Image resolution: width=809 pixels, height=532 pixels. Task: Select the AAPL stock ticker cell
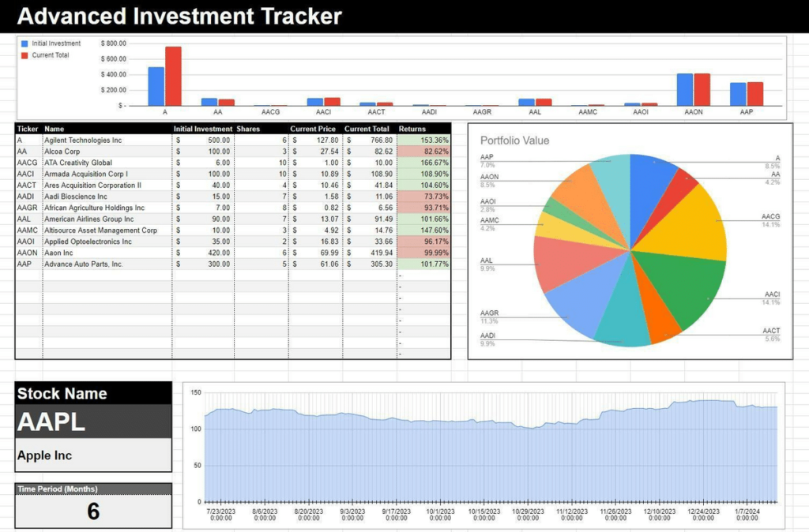pos(92,421)
